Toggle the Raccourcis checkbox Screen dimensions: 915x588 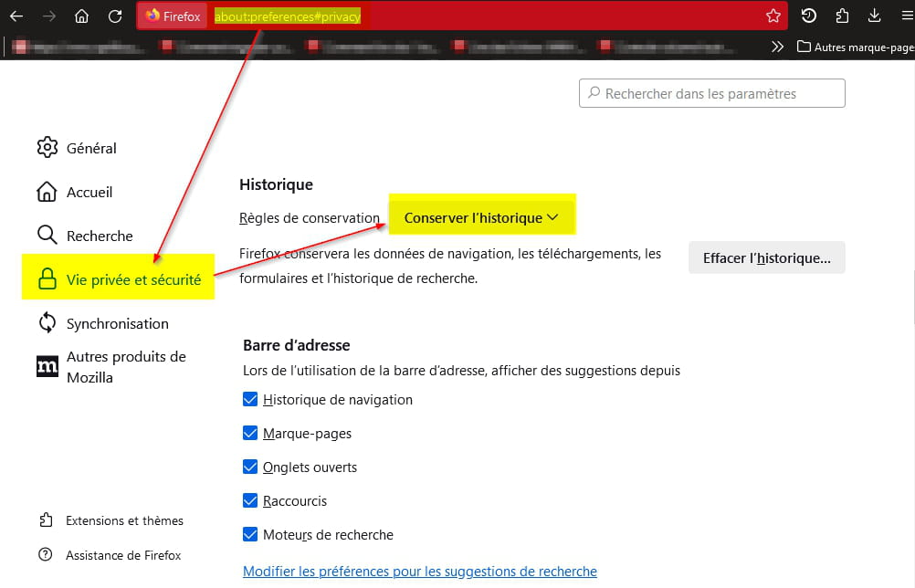tap(250, 500)
